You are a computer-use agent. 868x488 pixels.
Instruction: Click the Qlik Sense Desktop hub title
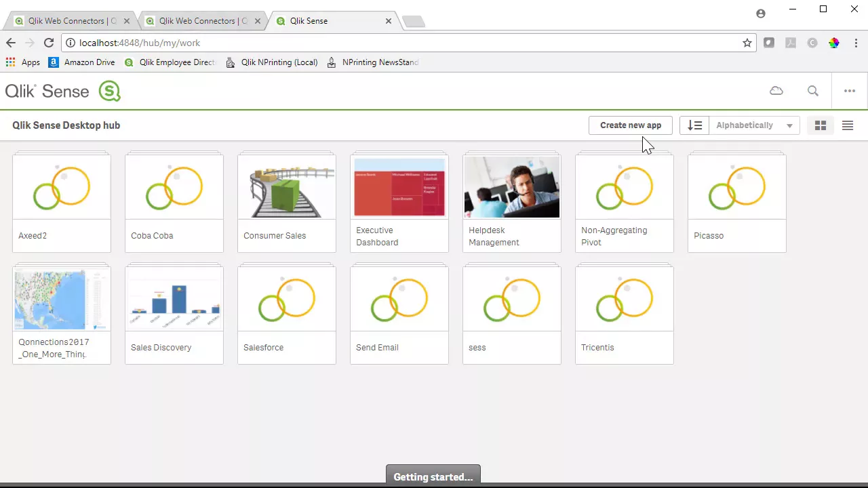(66, 125)
